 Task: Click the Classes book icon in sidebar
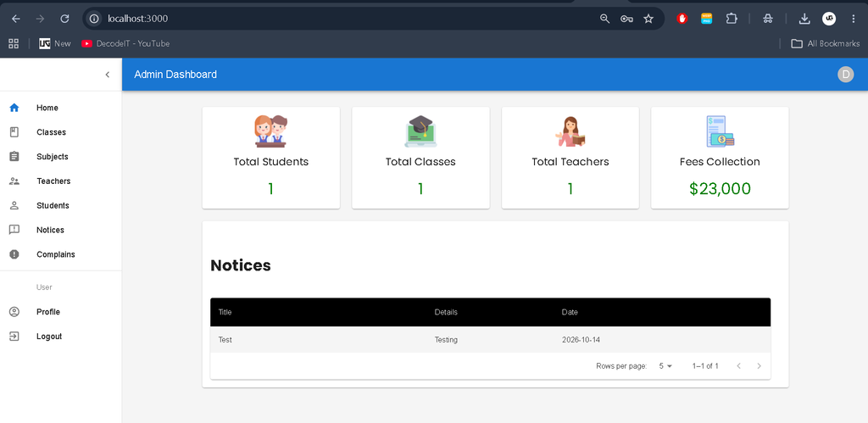point(14,132)
